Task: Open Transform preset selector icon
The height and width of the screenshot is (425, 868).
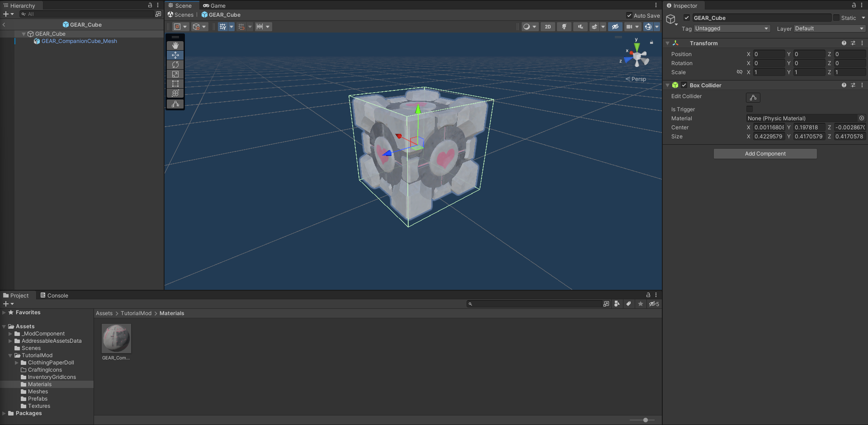Action: pyautogui.click(x=853, y=43)
